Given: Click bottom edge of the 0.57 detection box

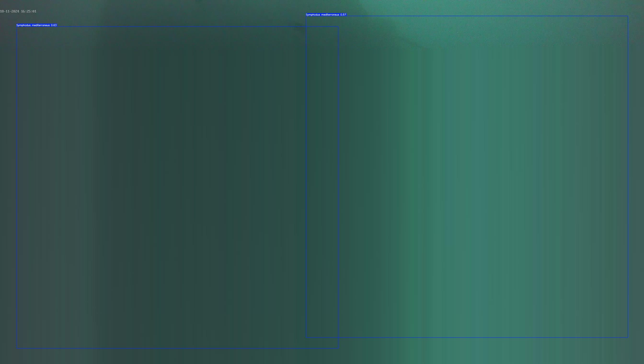Looking at the screenshot, I should 467,337.
